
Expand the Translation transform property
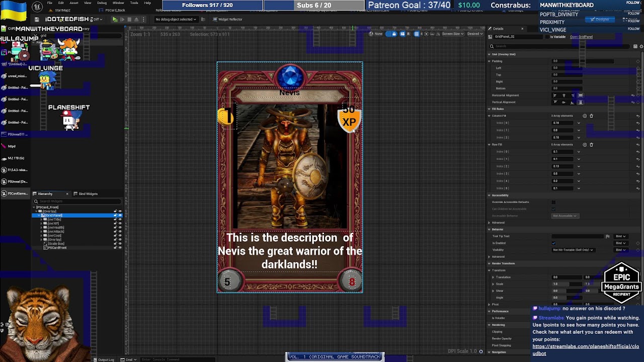coord(493,277)
